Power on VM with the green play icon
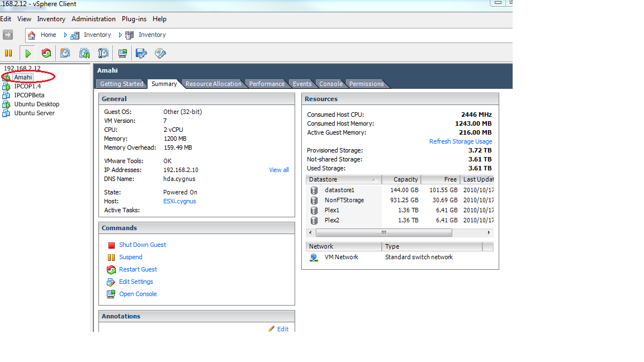This screenshot has width=644, height=362. [x=28, y=54]
